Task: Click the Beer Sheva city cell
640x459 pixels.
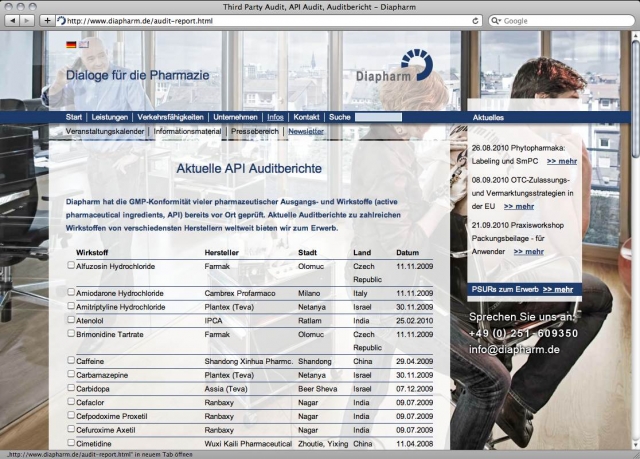Action: click(x=318, y=389)
